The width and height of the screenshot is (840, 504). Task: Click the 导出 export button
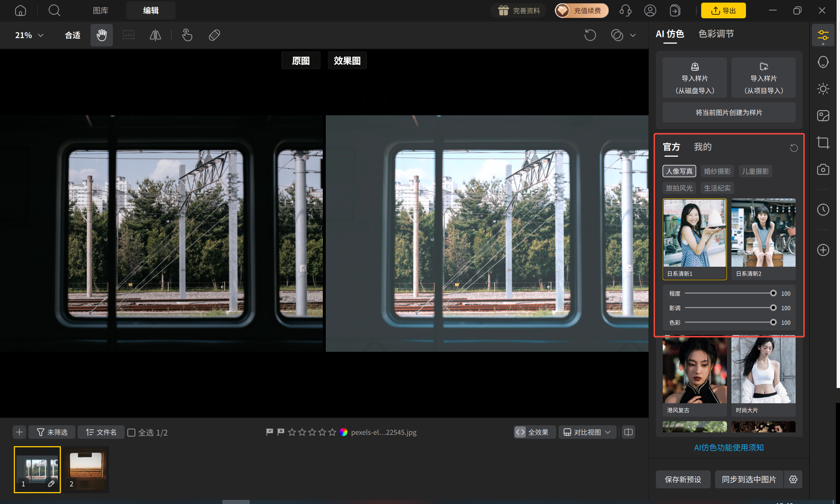723,10
